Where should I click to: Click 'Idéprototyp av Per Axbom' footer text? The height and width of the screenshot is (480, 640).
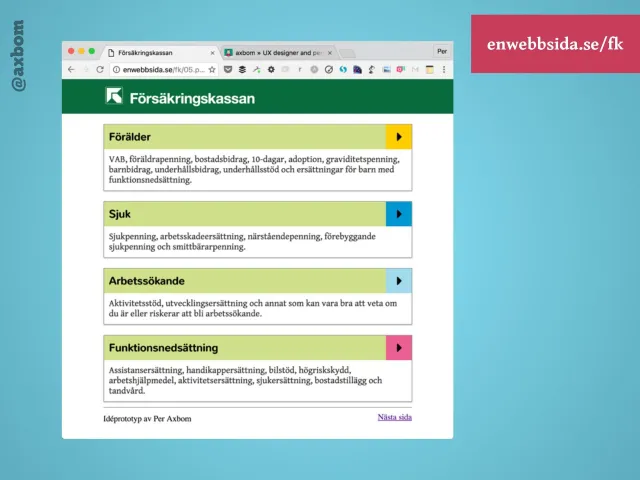(x=147, y=419)
